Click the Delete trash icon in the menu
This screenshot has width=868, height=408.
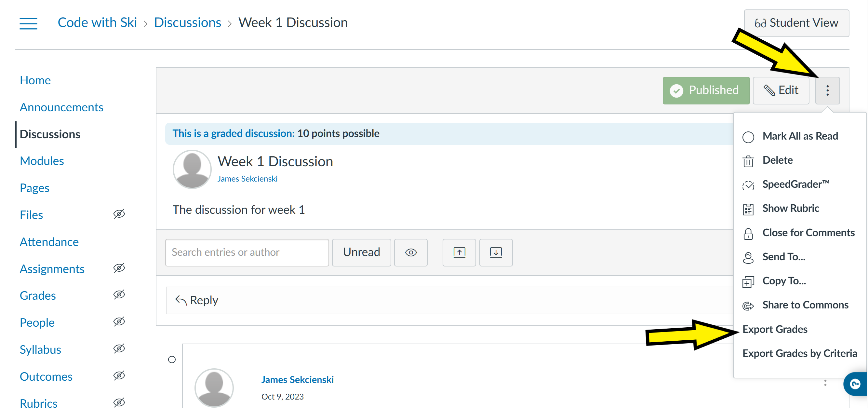pos(749,160)
